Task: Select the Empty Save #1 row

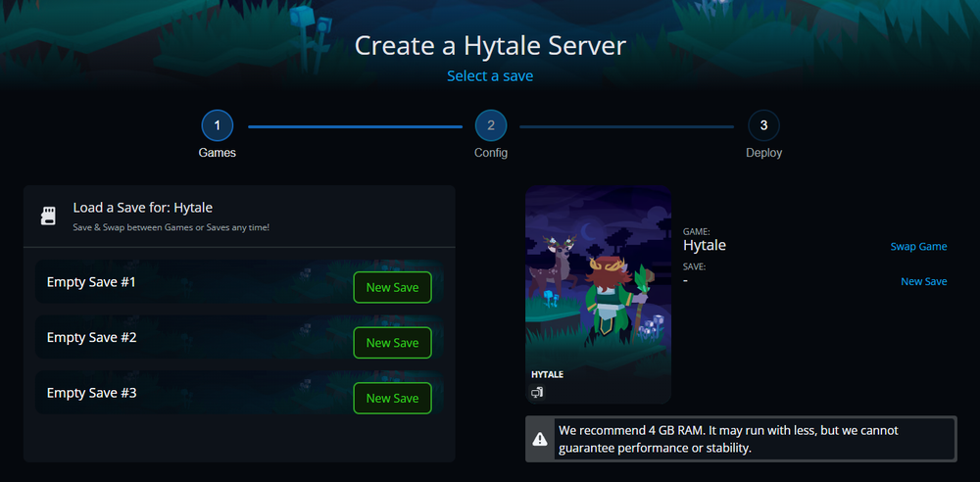Action: coord(239,282)
